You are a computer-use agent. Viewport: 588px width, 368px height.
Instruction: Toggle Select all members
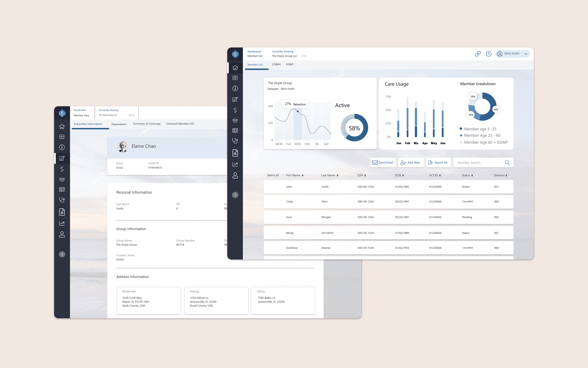pos(273,175)
